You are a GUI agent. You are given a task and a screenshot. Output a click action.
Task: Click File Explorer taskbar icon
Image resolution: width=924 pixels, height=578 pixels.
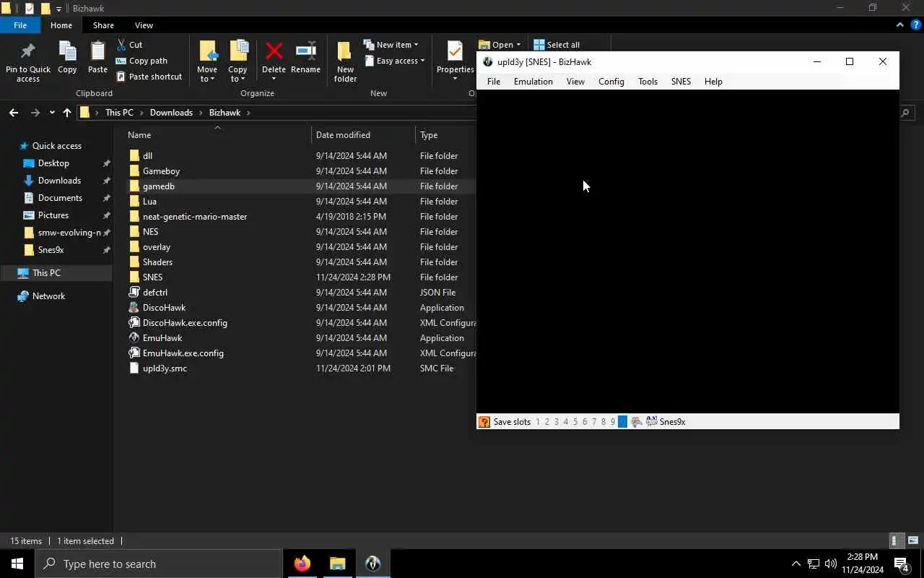pos(337,564)
